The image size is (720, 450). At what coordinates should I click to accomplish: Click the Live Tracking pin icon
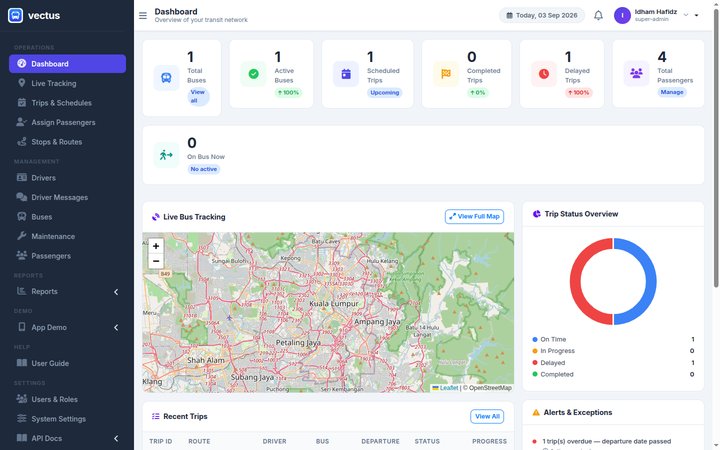point(22,83)
